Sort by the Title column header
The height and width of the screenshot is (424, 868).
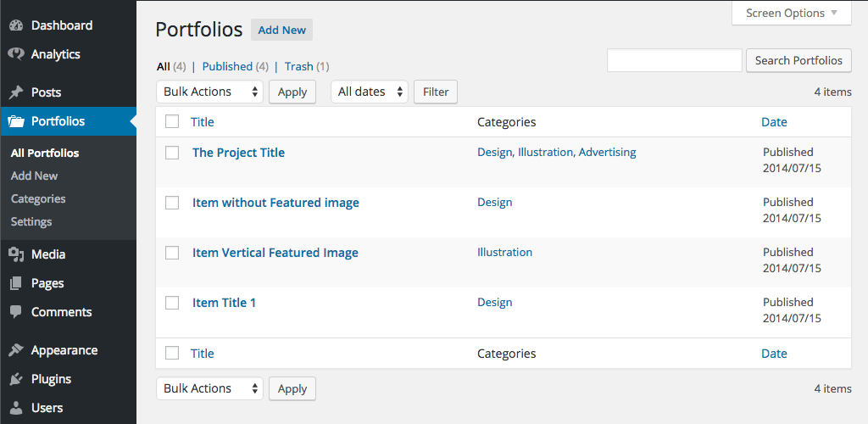tap(202, 122)
